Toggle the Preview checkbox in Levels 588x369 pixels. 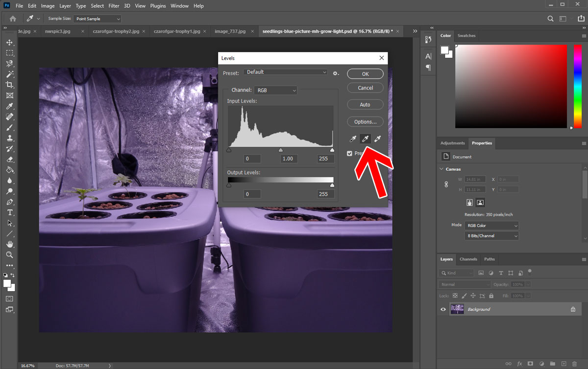click(349, 154)
